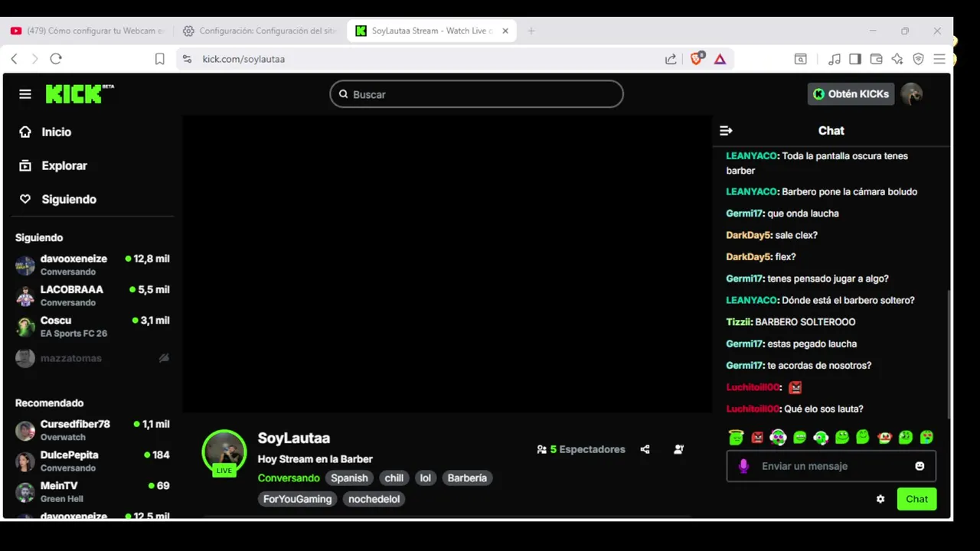The width and height of the screenshot is (980, 551).
Task: Click the 5 Espectadores viewer count
Action: click(x=581, y=449)
